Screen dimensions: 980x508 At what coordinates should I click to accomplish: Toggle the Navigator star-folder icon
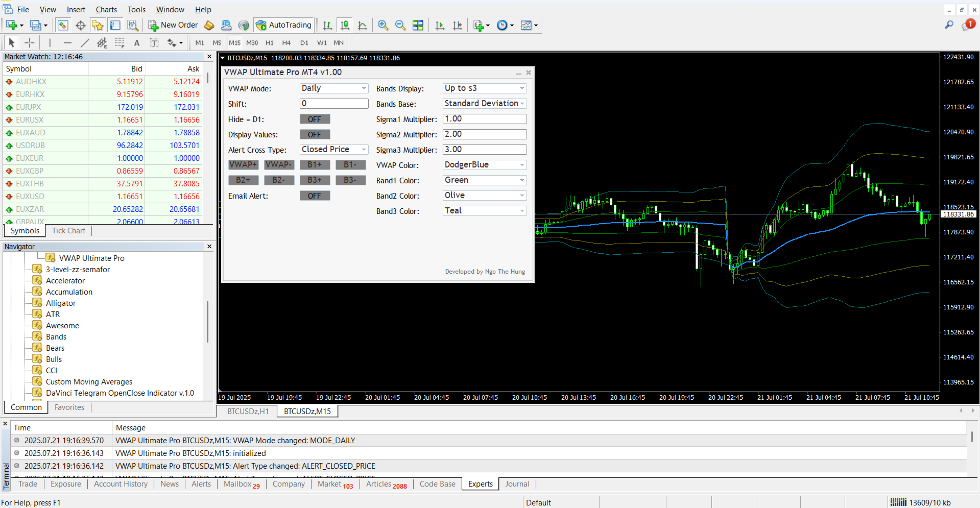click(x=98, y=25)
